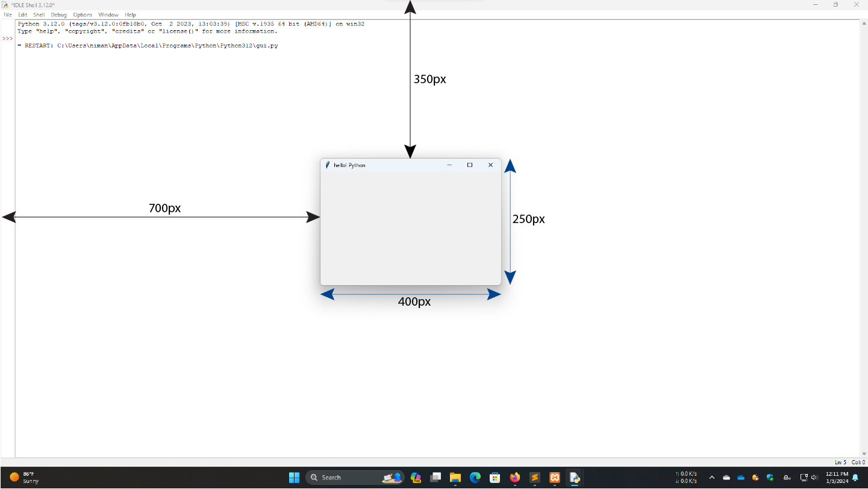Open XAMPP from the taskbar

(x=555, y=478)
